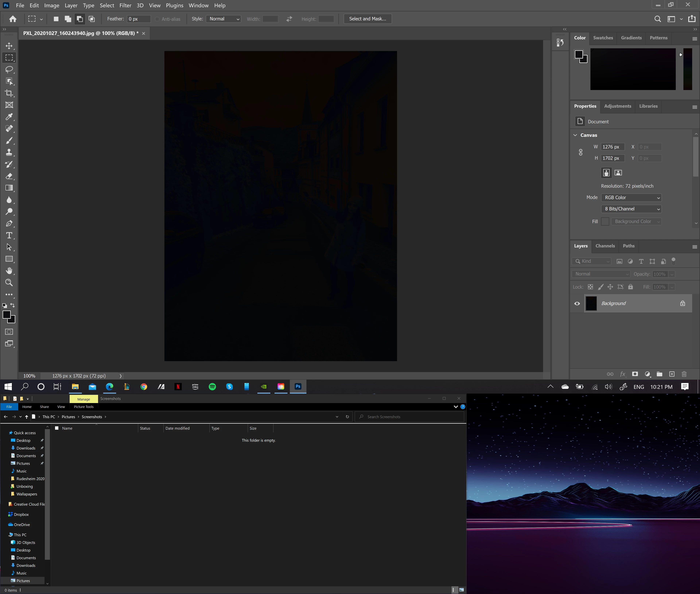
Task: Open the RGB Color mode dropdown
Action: [631, 198]
